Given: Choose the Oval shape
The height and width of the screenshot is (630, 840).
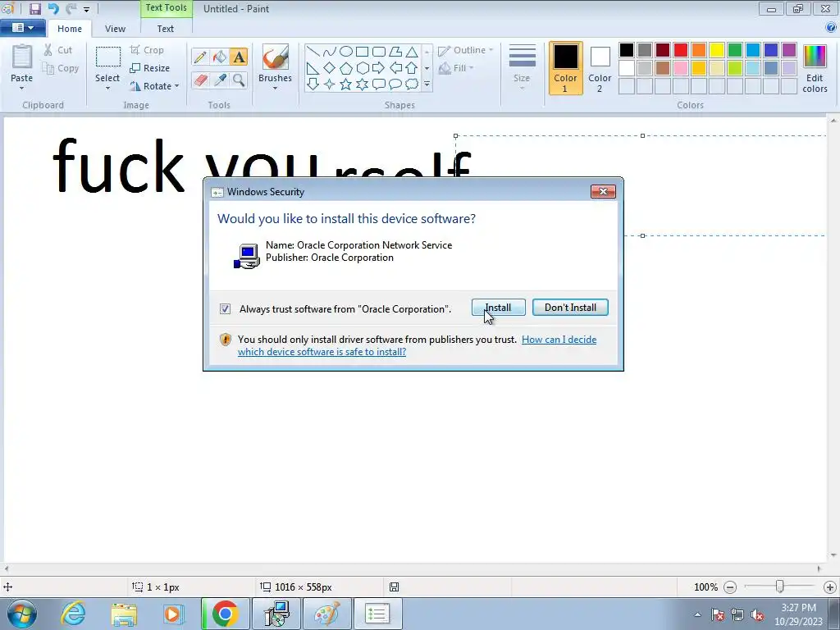Looking at the screenshot, I should coord(346,52).
